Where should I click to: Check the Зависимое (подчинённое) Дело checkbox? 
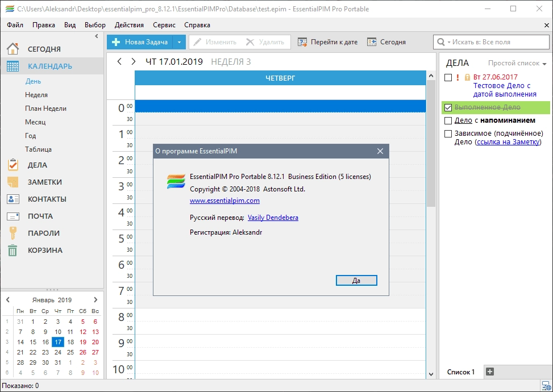(448, 134)
